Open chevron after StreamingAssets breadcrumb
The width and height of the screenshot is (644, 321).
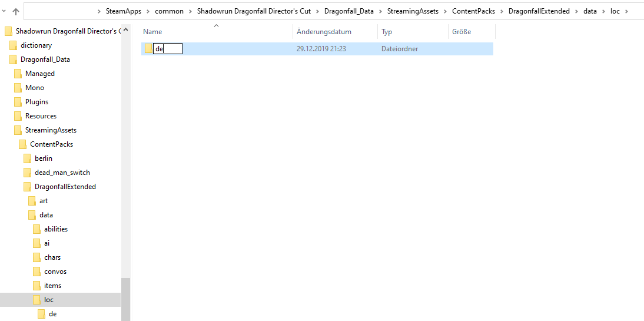coord(445,12)
